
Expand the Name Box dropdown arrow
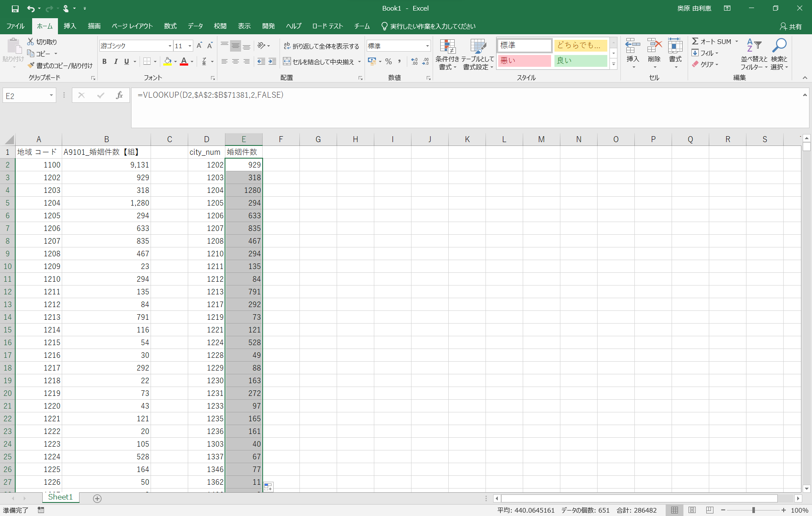click(x=51, y=96)
